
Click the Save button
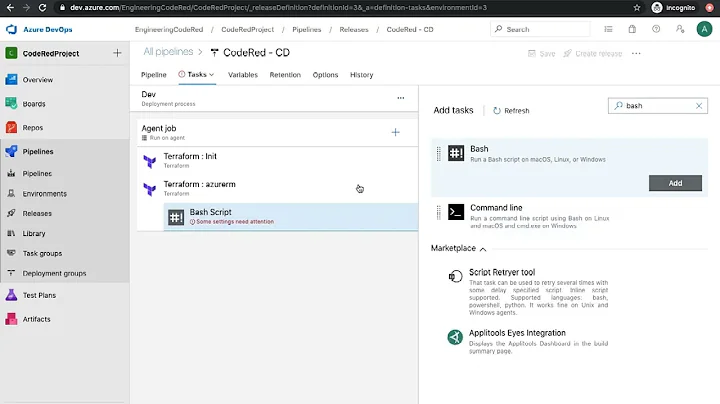[x=541, y=54]
